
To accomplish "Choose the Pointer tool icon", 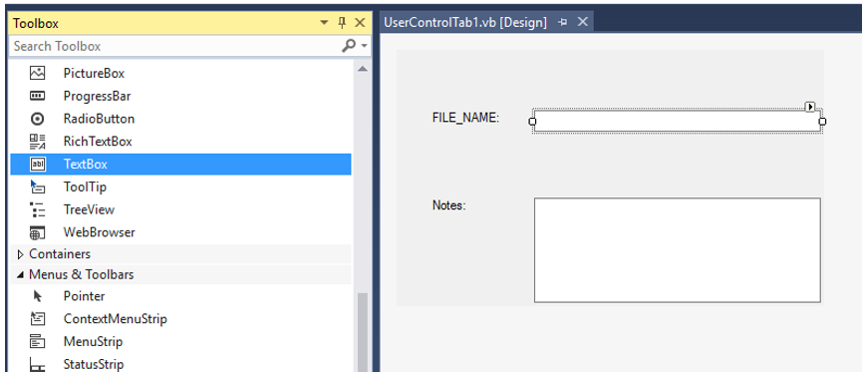I will pos(37,296).
